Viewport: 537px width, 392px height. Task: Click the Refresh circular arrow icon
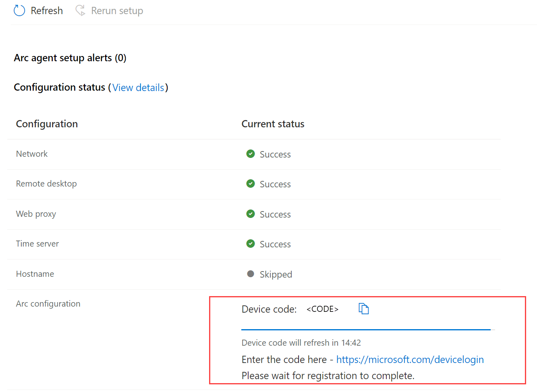tap(19, 10)
